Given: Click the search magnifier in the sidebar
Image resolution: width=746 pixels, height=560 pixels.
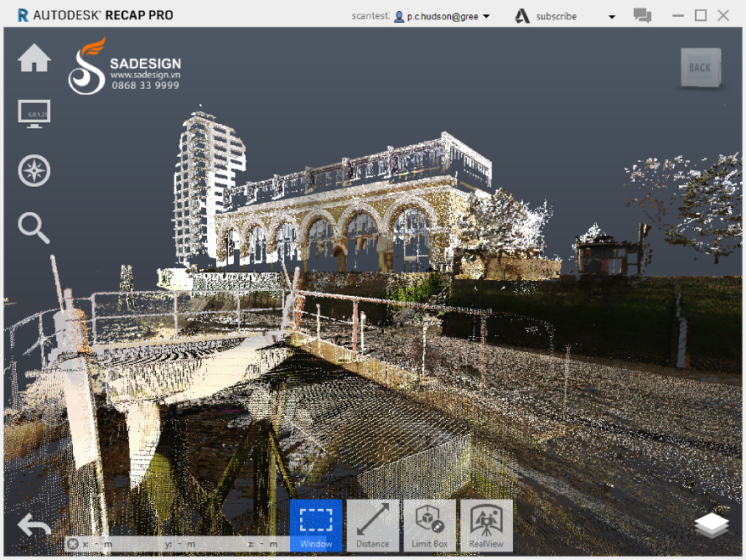Looking at the screenshot, I should [34, 228].
